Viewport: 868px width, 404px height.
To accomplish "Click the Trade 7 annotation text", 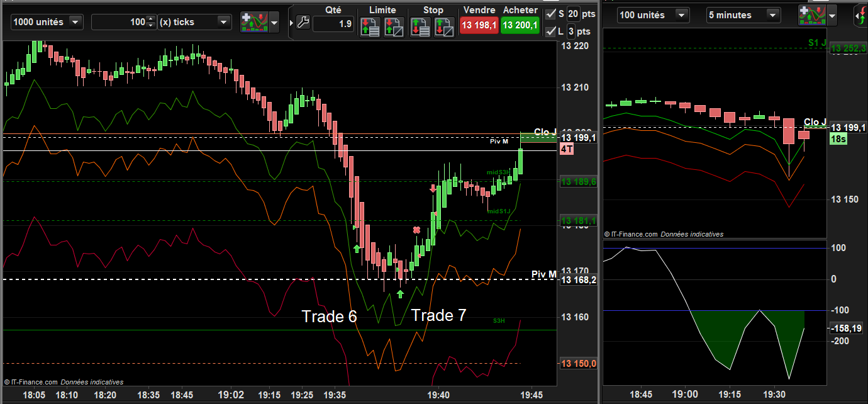I will (x=438, y=315).
